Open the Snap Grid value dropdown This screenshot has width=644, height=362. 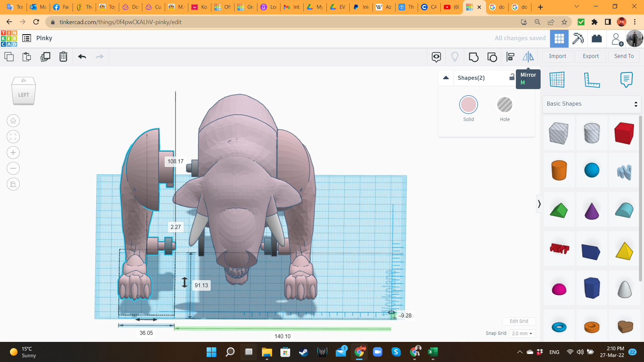pyautogui.click(x=522, y=334)
